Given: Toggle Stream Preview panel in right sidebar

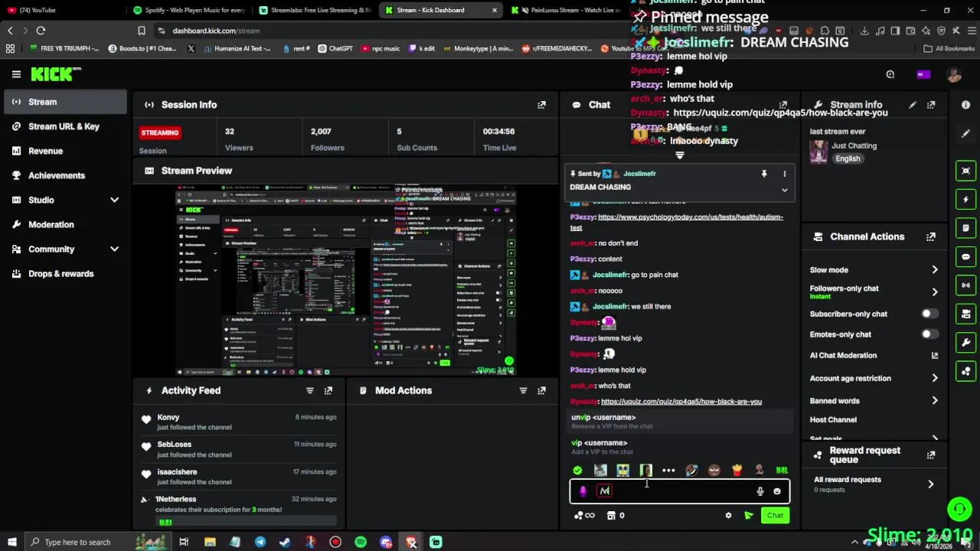Looking at the screenshot, I should point(966,171).
